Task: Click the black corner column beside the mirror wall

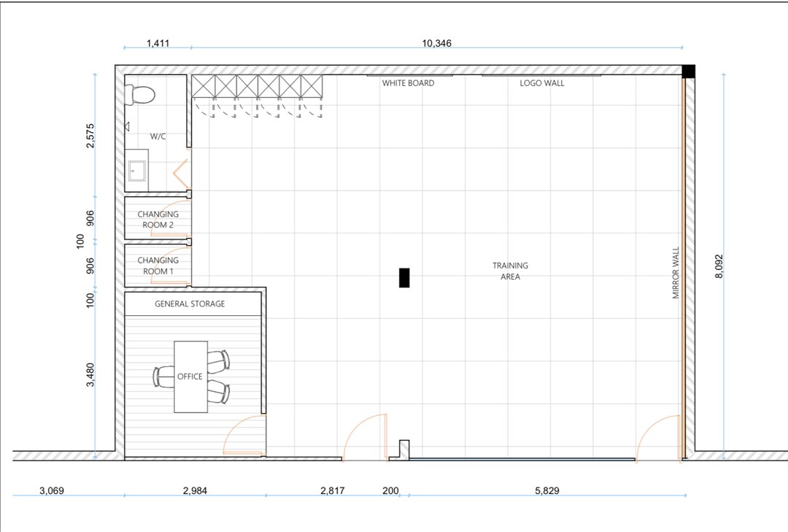Action: (x=689, y=71)
